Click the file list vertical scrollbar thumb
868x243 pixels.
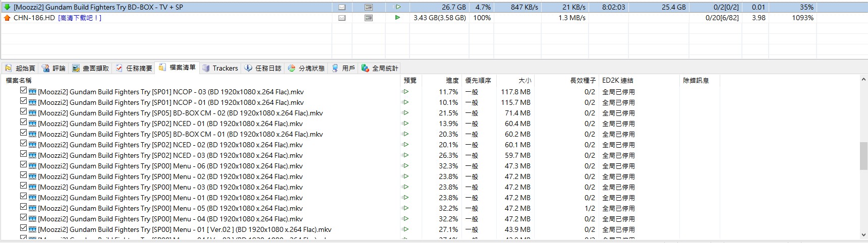coord(863,156)
